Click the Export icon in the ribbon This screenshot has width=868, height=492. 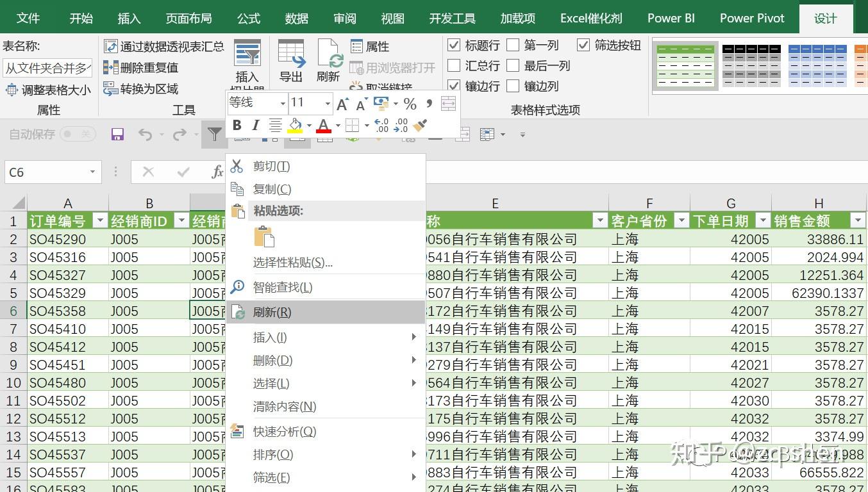(x=291, y=54)
